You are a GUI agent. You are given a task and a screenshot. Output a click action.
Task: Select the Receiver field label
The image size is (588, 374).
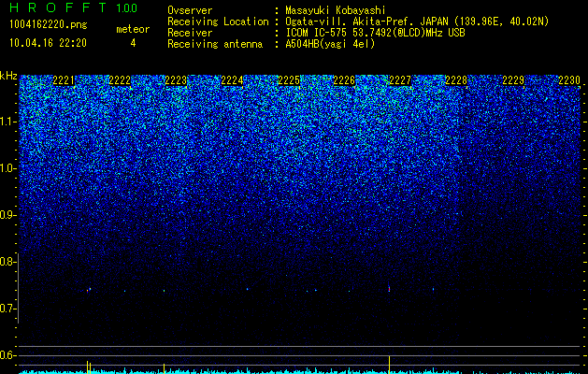coord(190,33)
